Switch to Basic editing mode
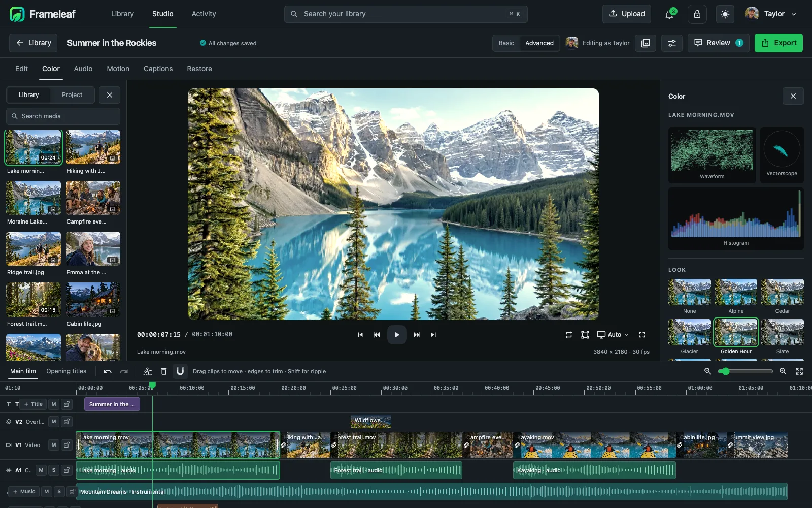 (506, 43)
